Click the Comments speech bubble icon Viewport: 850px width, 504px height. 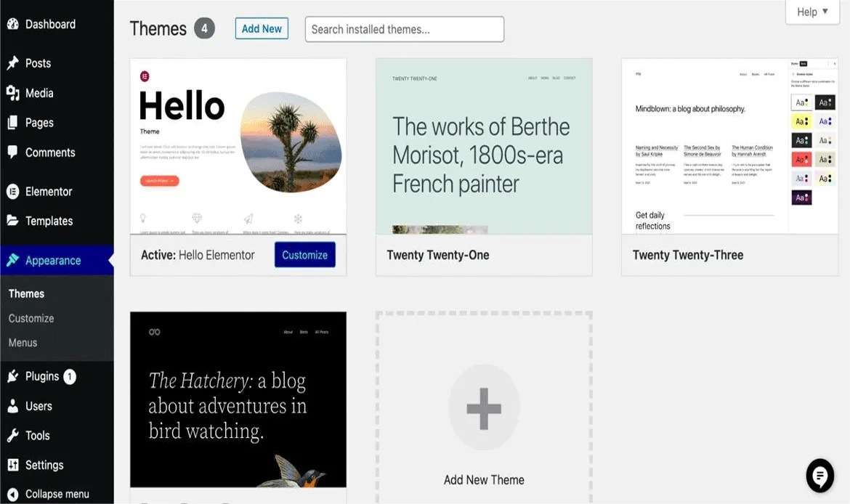(12, 153)
